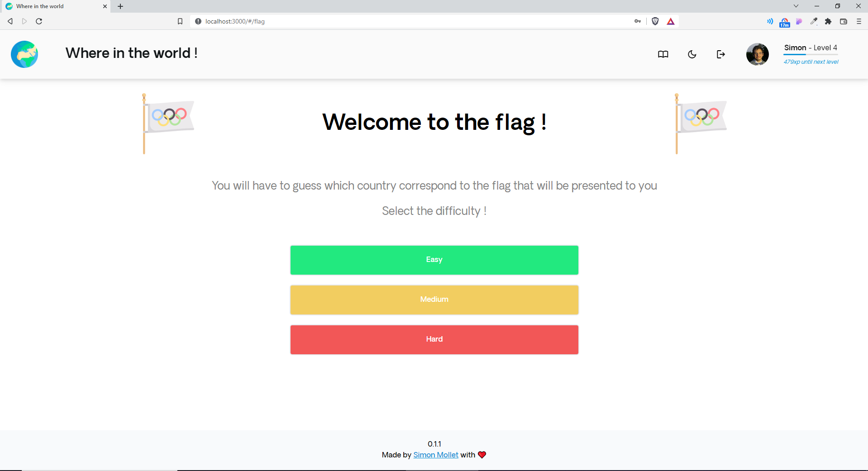Open the tab search chevron dropdown

(795, 6)
